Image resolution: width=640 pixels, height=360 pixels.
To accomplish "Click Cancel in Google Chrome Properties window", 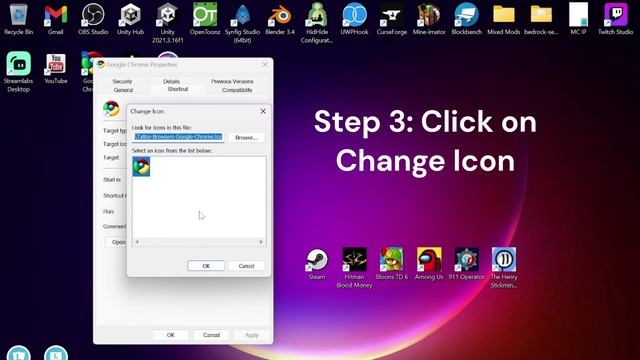I will click(211, 335).
